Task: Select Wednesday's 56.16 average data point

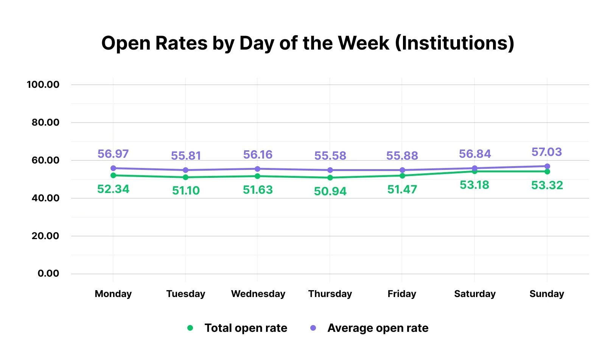Action: (x=258, y=169)
